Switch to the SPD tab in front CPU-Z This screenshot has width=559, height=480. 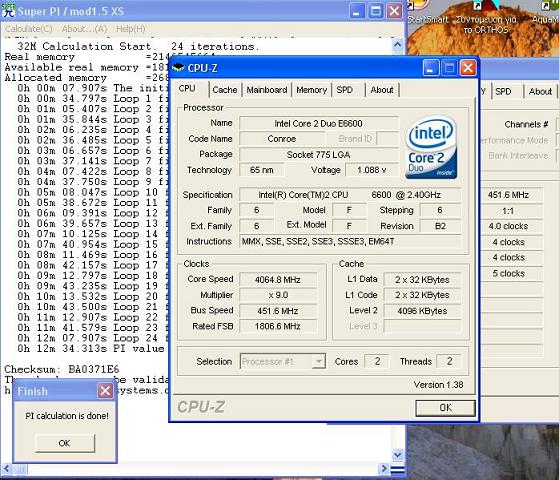coord(344,90)
